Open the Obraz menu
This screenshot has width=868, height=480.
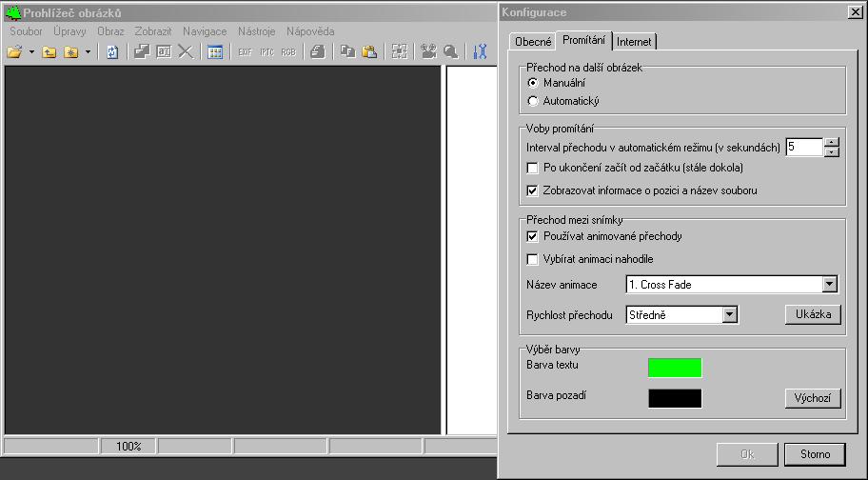point(110,31)
